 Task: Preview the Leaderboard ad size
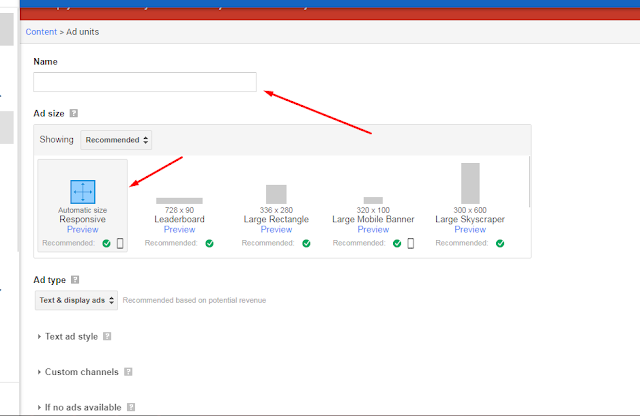[x=179, y=229]
